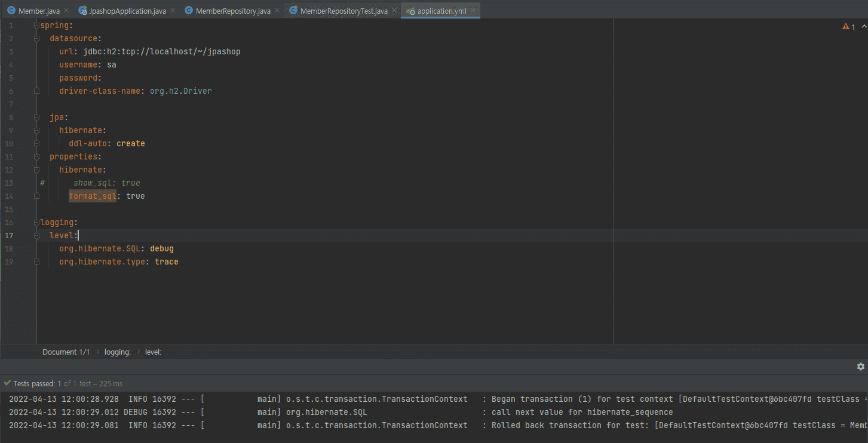Image resolution: width=868 pixels, height=443 pixels.
Task: Click the DEBUG org.hibernate.SQL logger name
Action: point(327,412)
